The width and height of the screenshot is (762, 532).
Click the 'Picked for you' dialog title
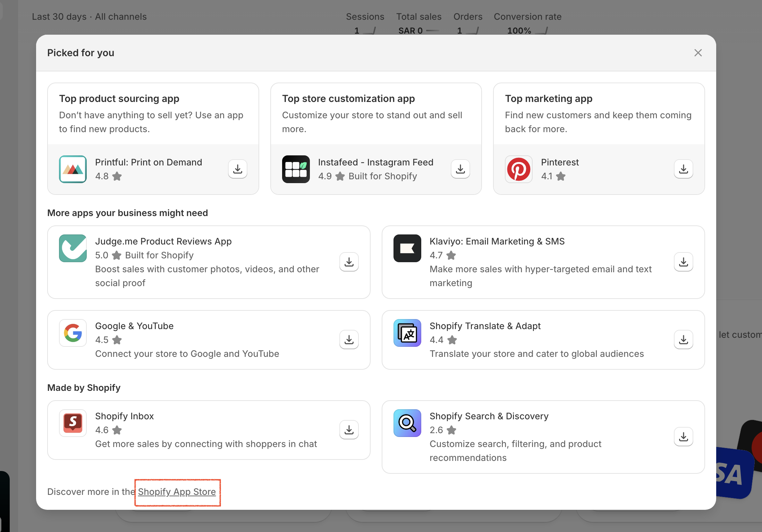pos(81,53)
